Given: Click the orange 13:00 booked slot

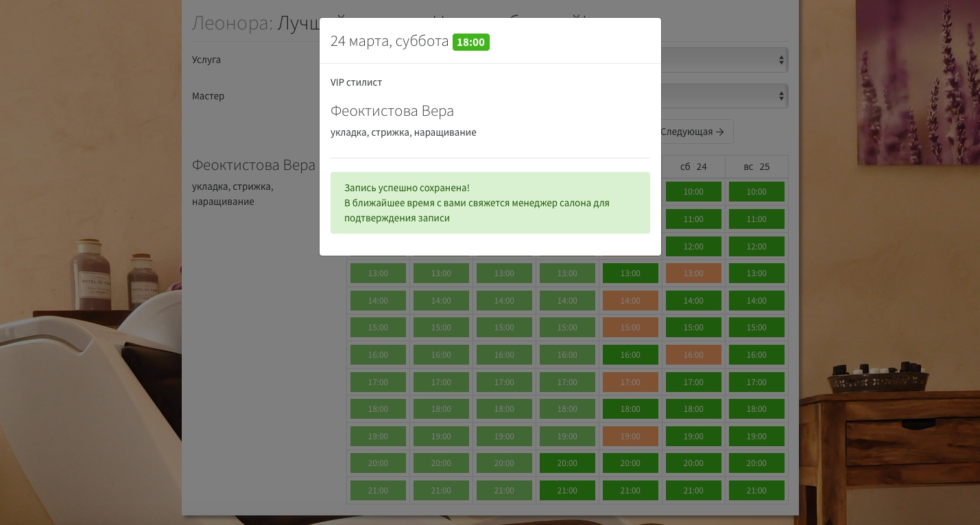Looking at the screenshot, I should pyautogui.click(x=693, y=273).
